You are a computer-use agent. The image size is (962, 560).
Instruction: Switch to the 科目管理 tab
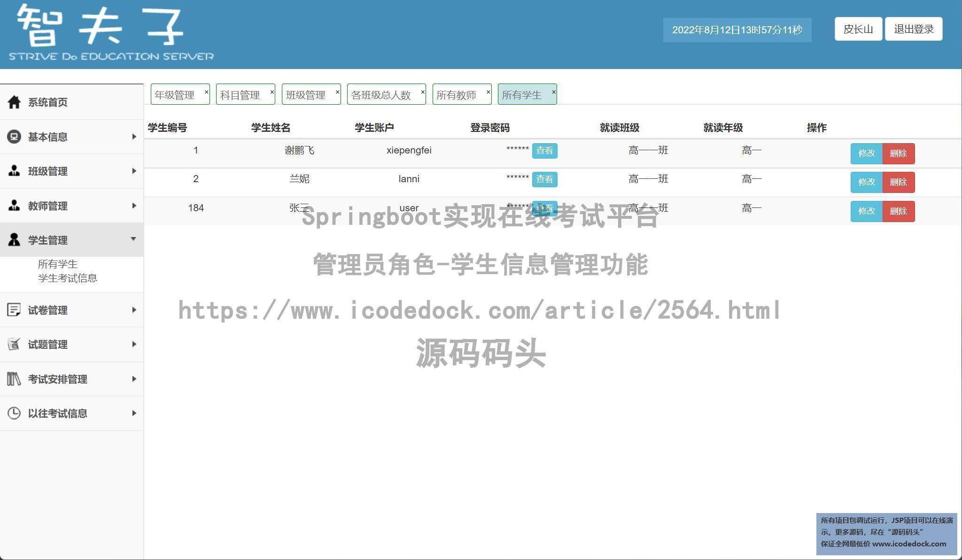coord(240,95)
